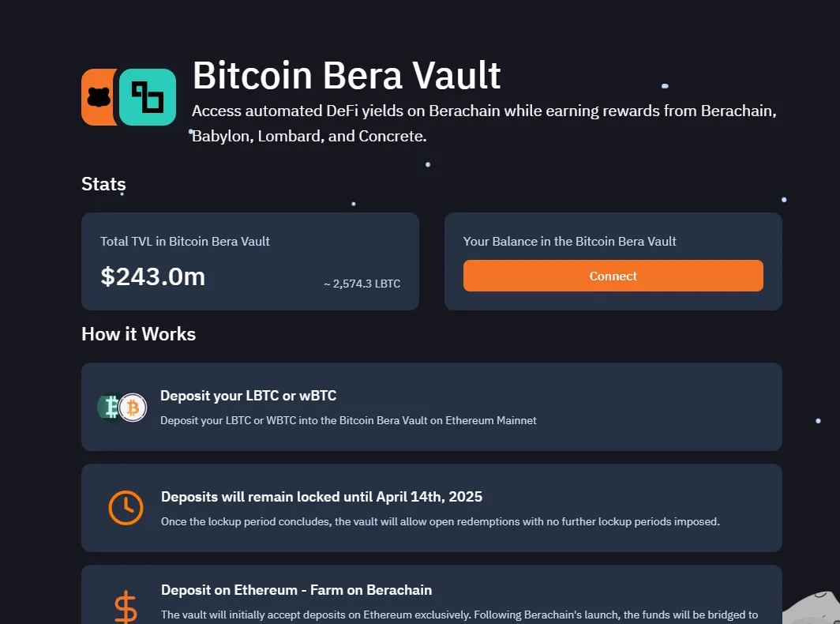Viewport: 840px width, 624px height.
Task: Click the Total TVL in Bitcoin Bera Vault label
Action: pyautogui.click(x=185, y=242)
